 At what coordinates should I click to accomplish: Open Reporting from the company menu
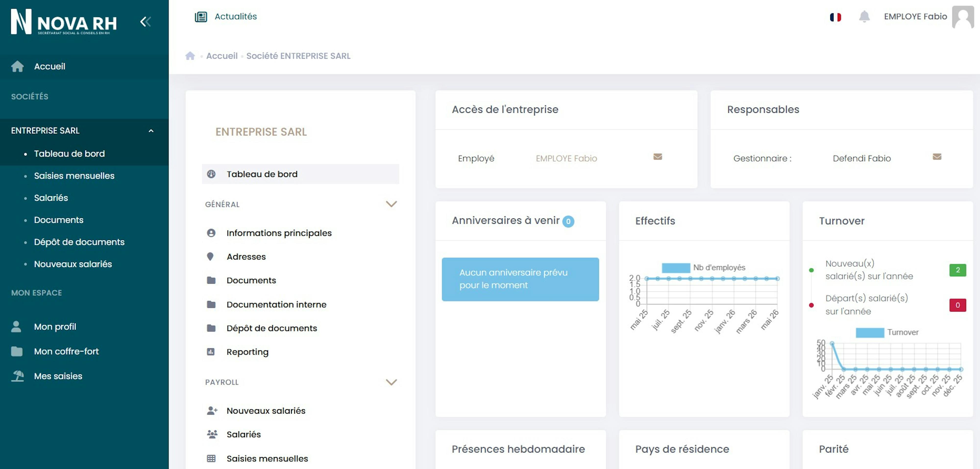point(247,352)
